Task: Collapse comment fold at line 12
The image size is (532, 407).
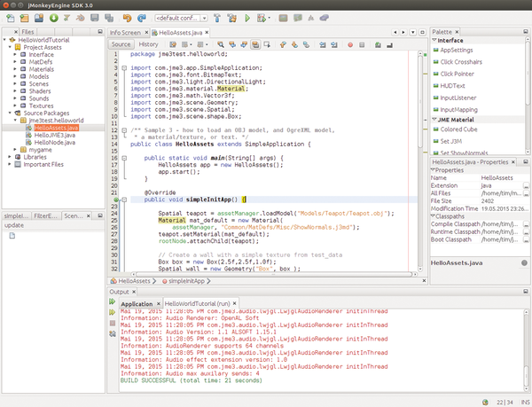Action: pos(124,130)
